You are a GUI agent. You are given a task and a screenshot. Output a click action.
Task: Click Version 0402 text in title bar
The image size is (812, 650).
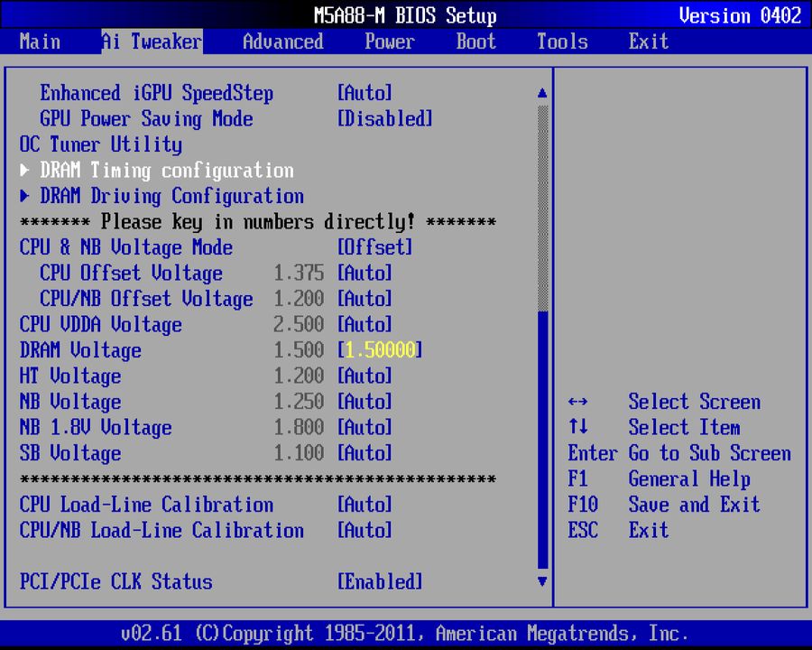pyautogui.click(x=740, y=15)
